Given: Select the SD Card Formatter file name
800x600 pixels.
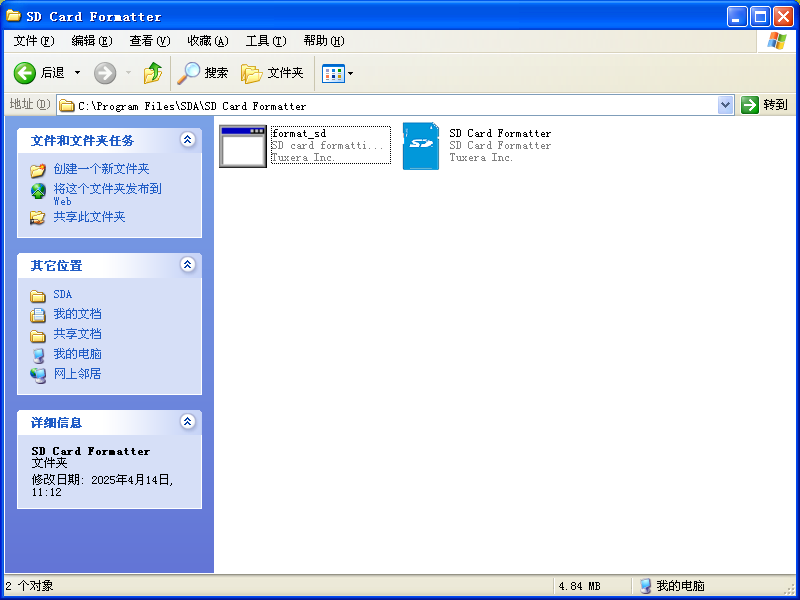Looking at the screenshot, I should [x=500, y=133].
